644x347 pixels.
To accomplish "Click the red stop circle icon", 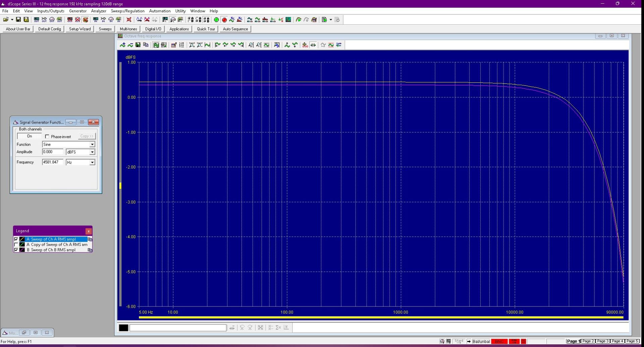I will pos(224,20).
